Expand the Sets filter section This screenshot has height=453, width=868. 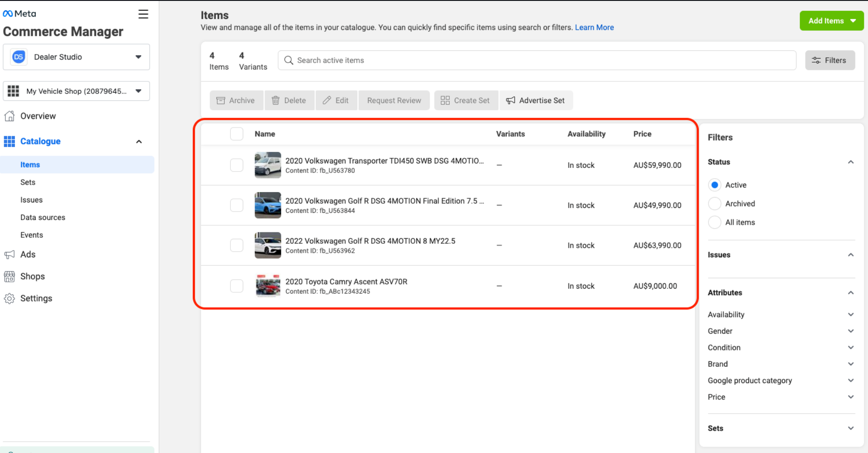point(851,428)
